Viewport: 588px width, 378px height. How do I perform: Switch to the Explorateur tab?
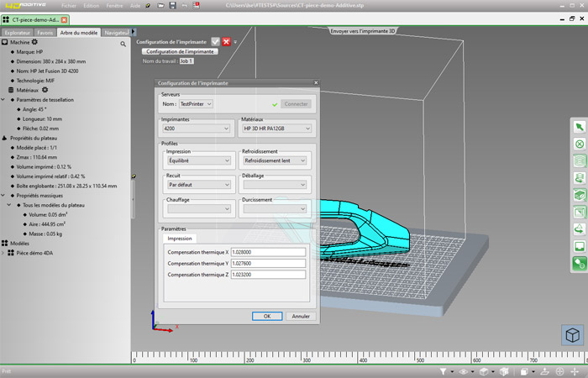(x=18, y=33)
